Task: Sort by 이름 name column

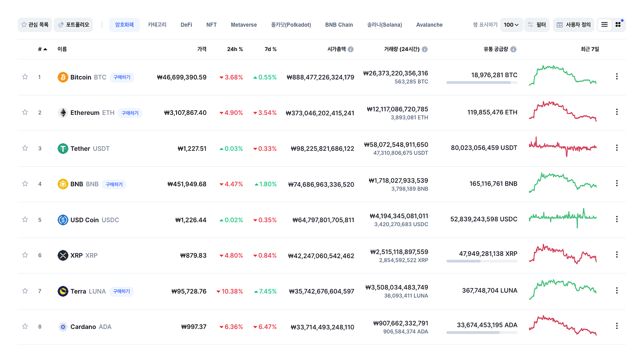Action: point(62,49)
